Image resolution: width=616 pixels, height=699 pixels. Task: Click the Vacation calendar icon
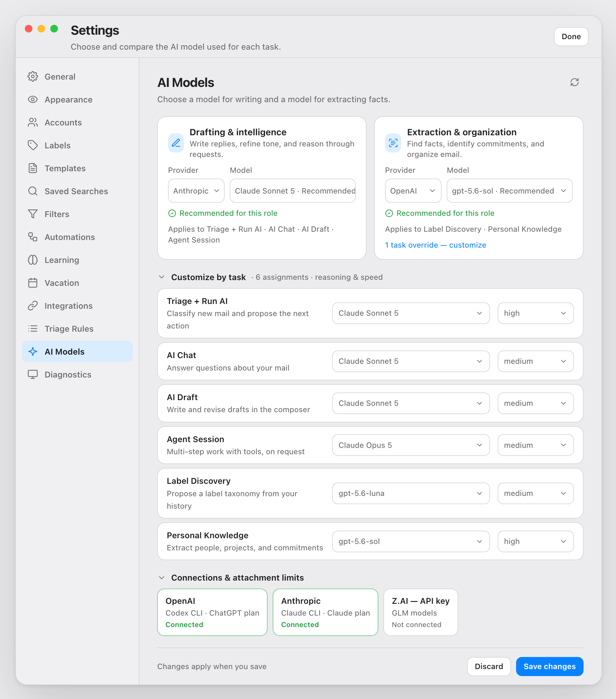[33, 283]
